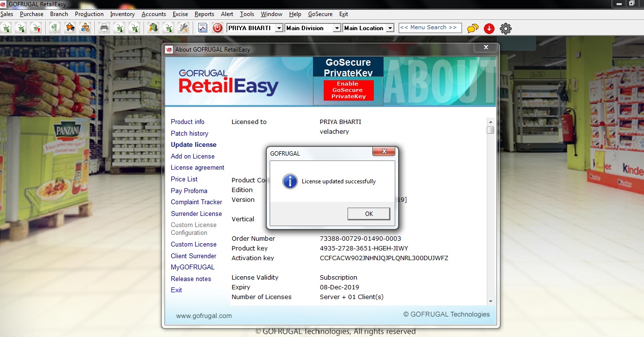Open the Complaint Tracker link
The image size is (644, 337).
[196, 202]
